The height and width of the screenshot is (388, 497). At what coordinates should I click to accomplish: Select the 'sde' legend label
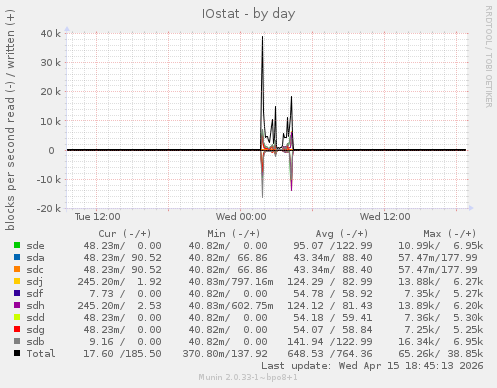click(x=35, y=246)
